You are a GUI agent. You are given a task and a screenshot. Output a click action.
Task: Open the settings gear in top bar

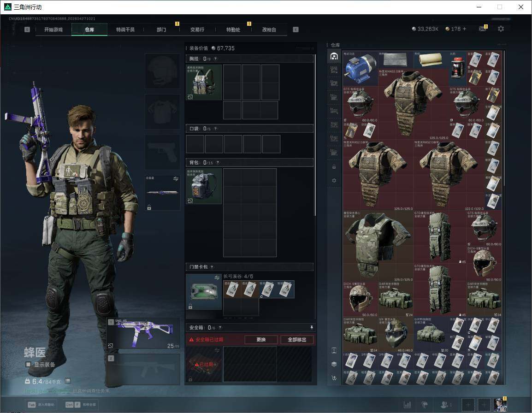(x=501, y=29)
